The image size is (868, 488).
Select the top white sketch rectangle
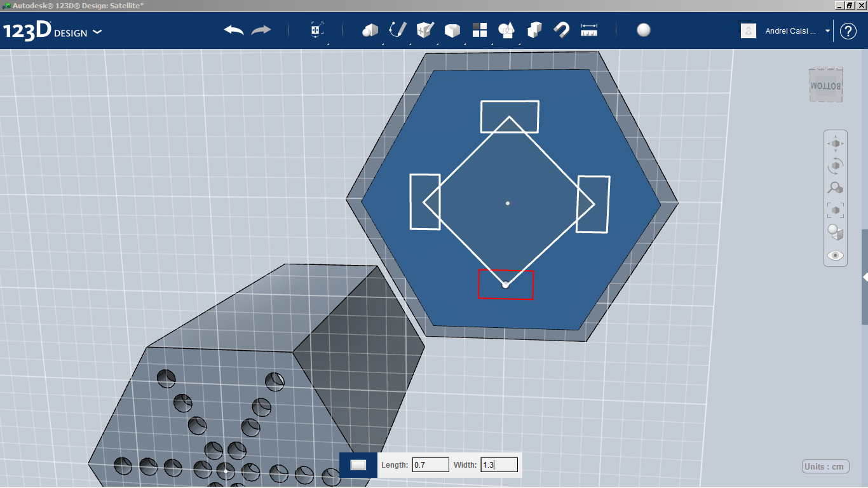(x=510, y=117)
